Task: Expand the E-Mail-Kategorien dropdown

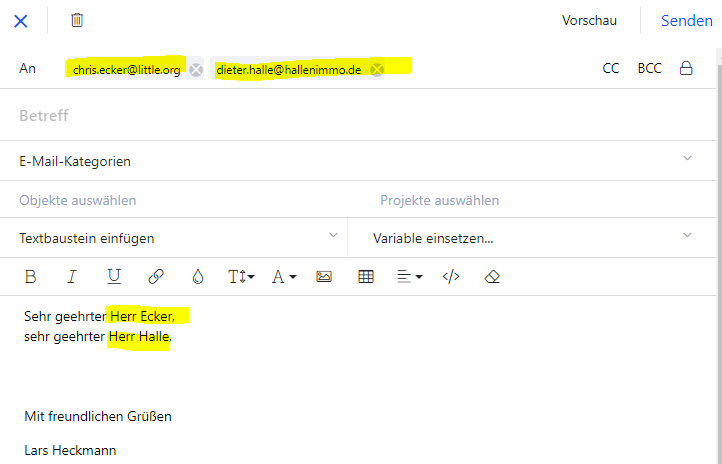Action: click(687, 159)
